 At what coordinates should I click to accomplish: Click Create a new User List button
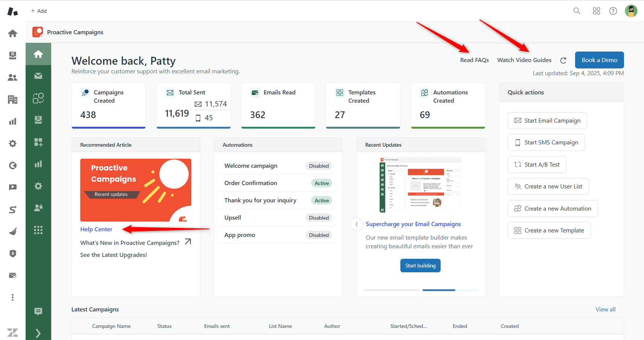(x=548, y=187)
